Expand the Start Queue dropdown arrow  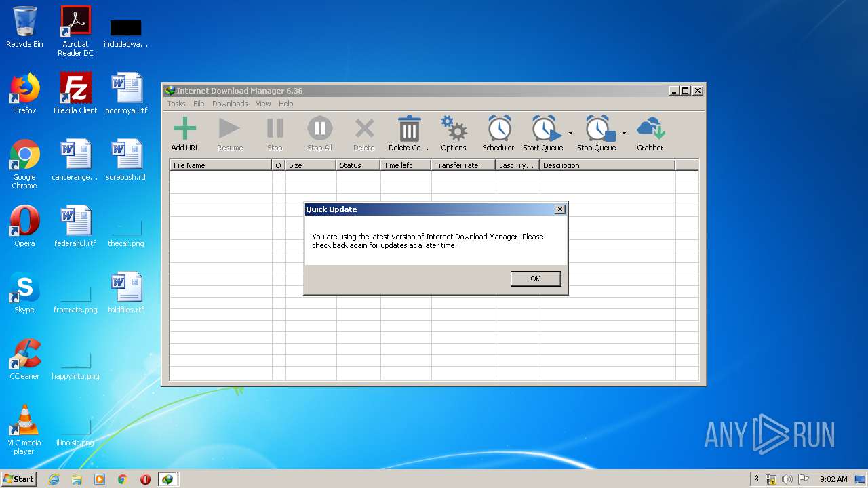pyautogui.click(x=570, y=133)
